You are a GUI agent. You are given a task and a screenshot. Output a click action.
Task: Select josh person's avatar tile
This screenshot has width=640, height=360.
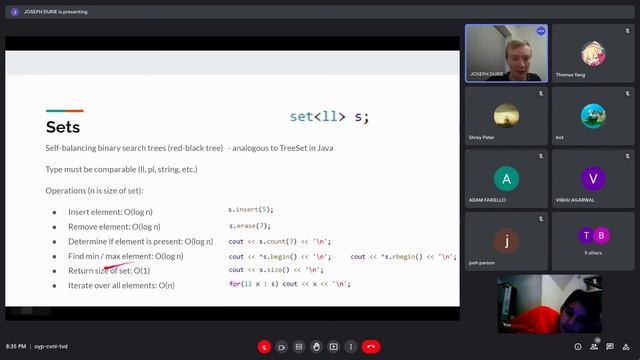[506, 241]
